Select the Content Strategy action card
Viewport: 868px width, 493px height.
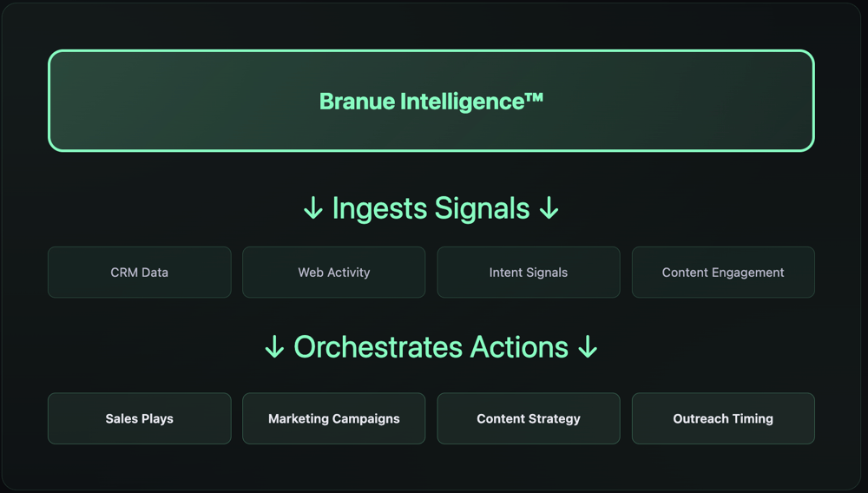point(529,418)
